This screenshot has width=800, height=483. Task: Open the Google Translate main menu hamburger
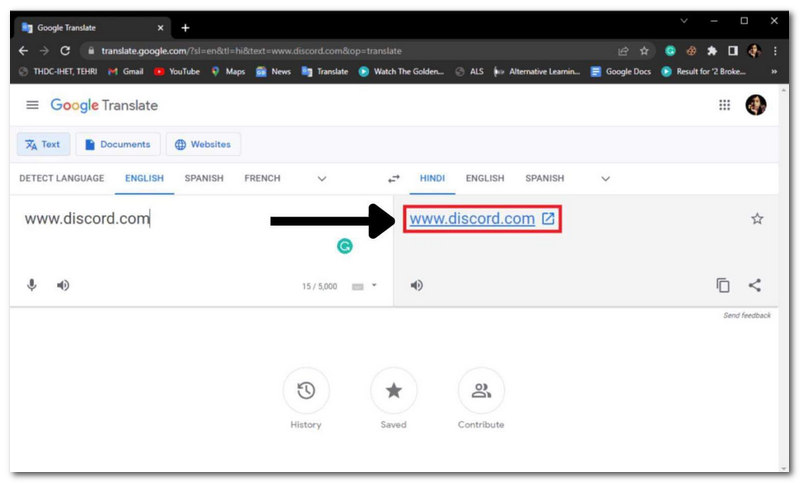coord(32,105)
